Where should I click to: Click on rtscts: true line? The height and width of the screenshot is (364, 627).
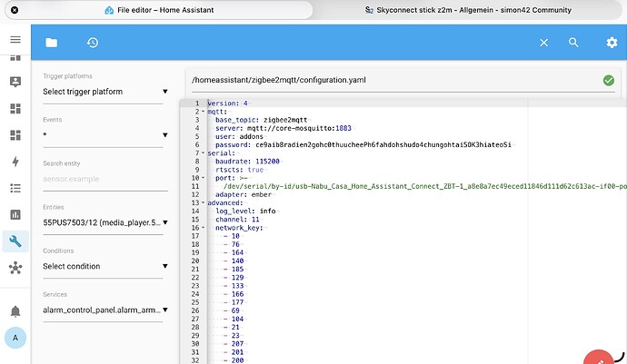pyautogui.click(x=239, y=170)
